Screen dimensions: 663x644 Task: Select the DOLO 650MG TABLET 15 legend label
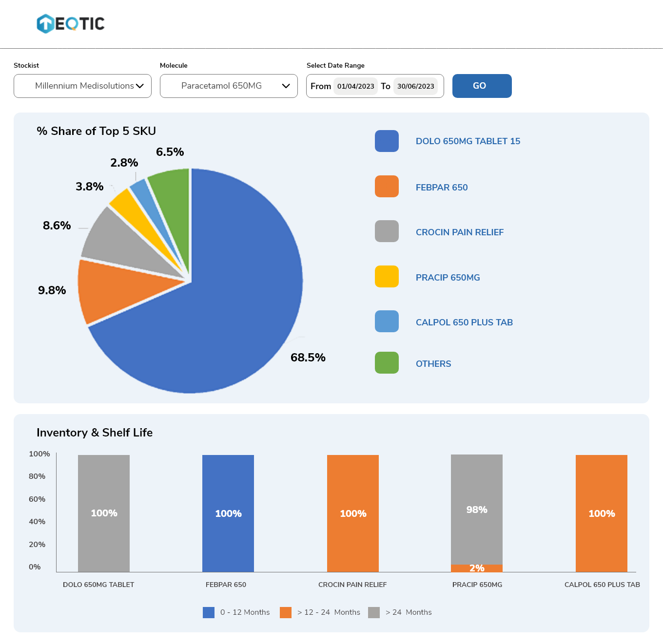[468, 141]
